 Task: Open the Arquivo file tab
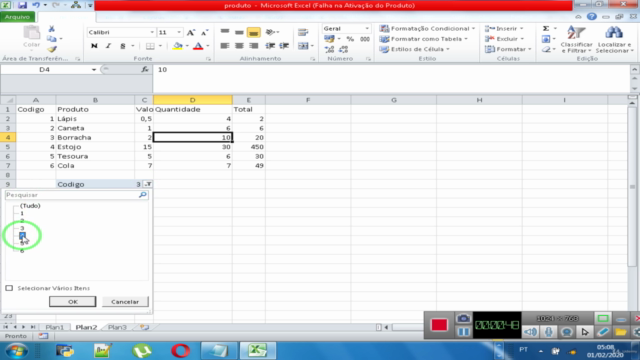click(18, 17)
